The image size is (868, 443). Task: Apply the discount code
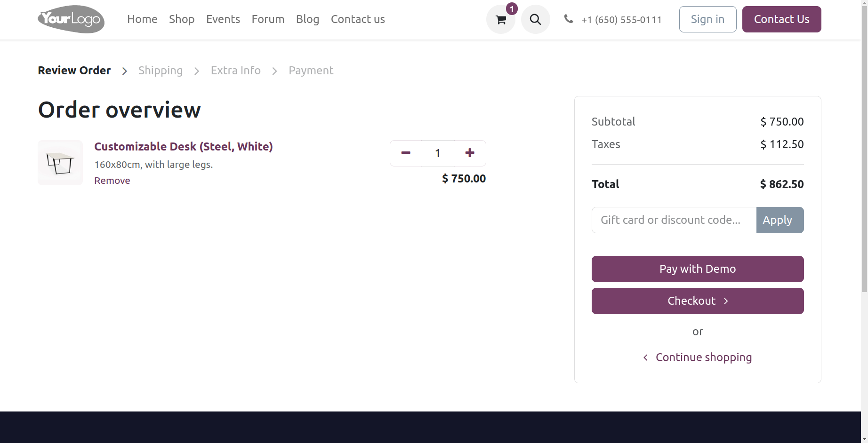[780, 220]
